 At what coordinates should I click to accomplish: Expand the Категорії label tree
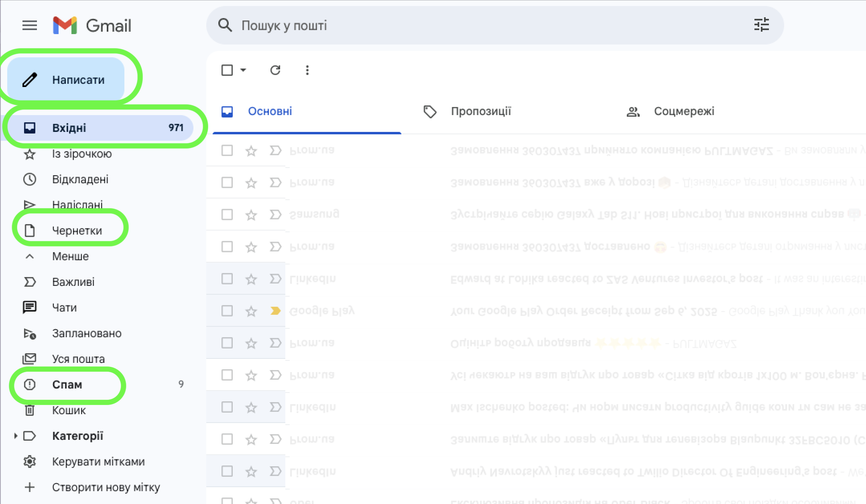click(16, 436)
